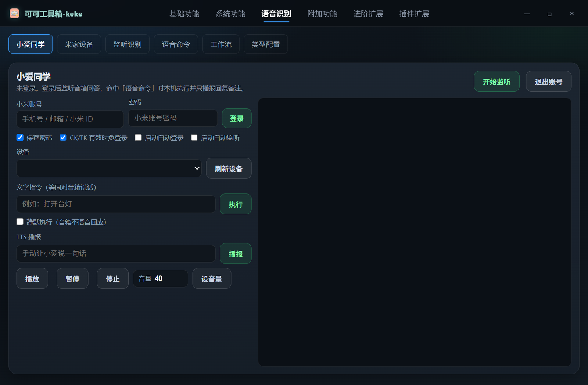Open the 基础功能 top menu
588x385 pixels.
coord(184,14)
